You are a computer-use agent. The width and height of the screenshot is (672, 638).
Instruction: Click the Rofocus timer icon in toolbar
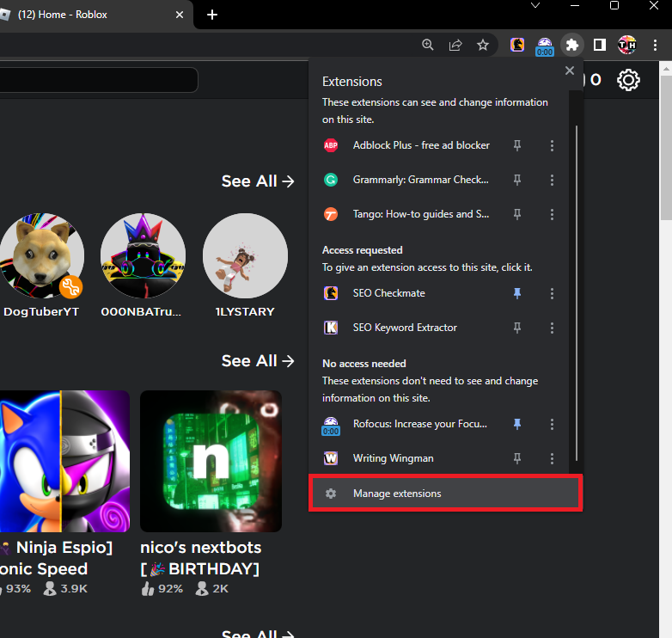click(544, 46)
